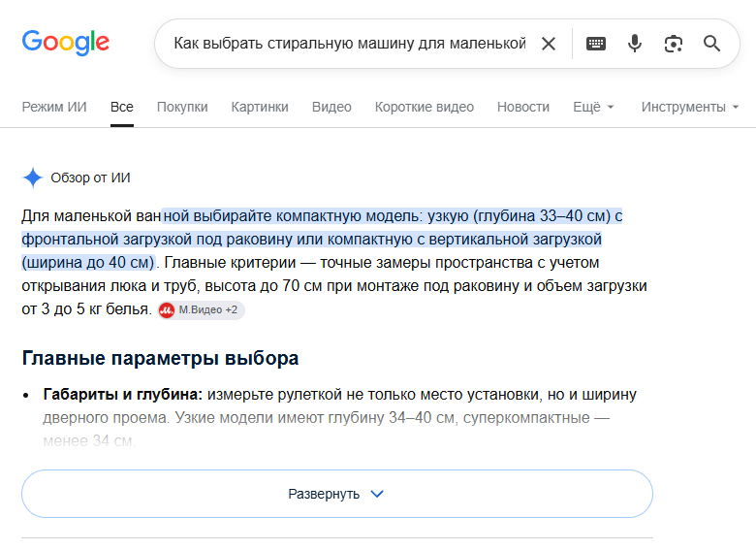
Task: Select the Все tab
Action: click(122, 107)
